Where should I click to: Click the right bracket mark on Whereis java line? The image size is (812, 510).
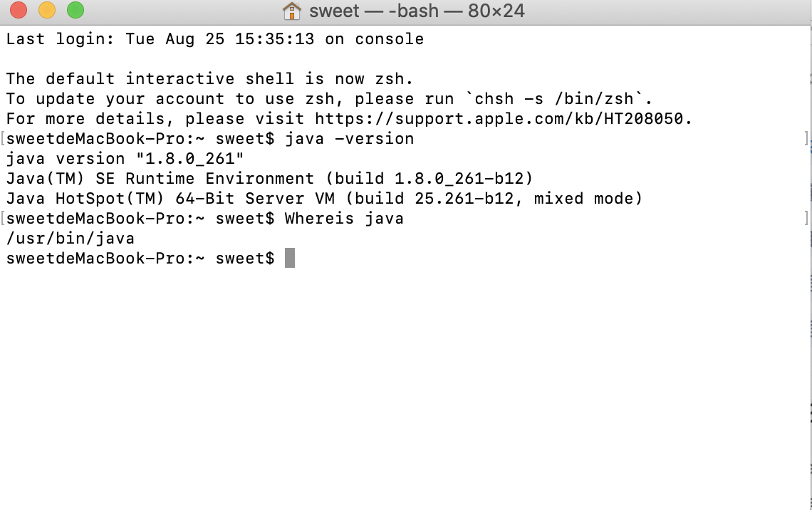(806, 218)
